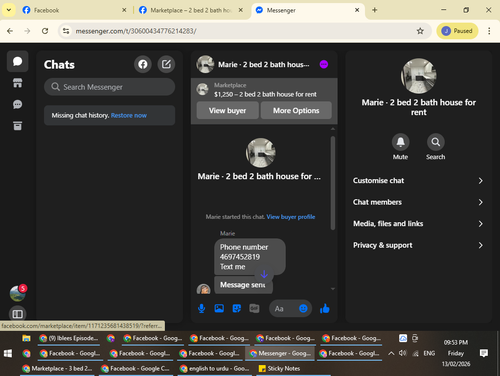Click the Paused profile button

tap(457, 31)
